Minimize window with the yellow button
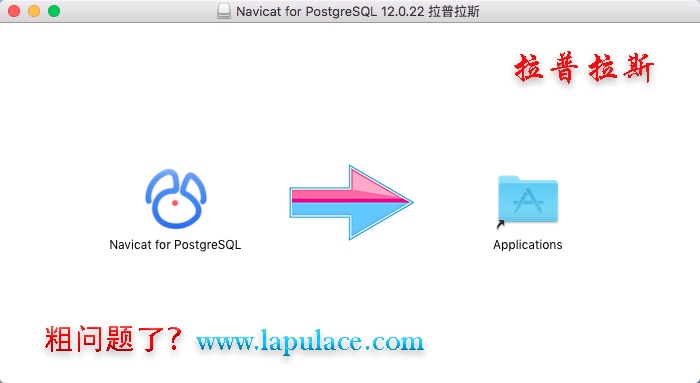Screen dimensions: 700x383 click(34, 11)
